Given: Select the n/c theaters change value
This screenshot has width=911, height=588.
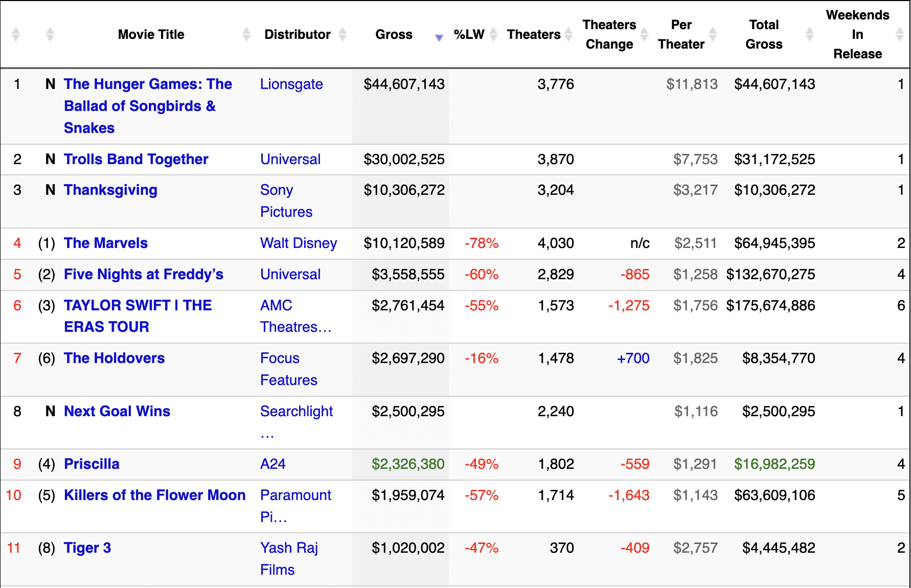Looking at the screenshot, I should tap(640, 243).
